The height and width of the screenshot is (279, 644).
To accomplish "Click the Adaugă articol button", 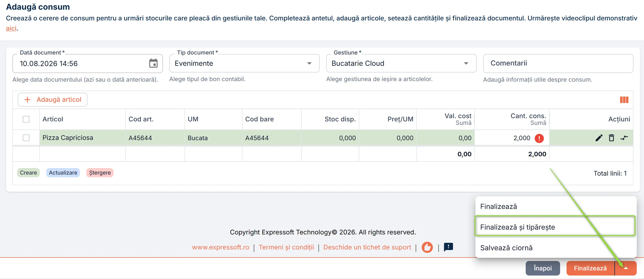I will pyautogui.click(x=53, y=100).
